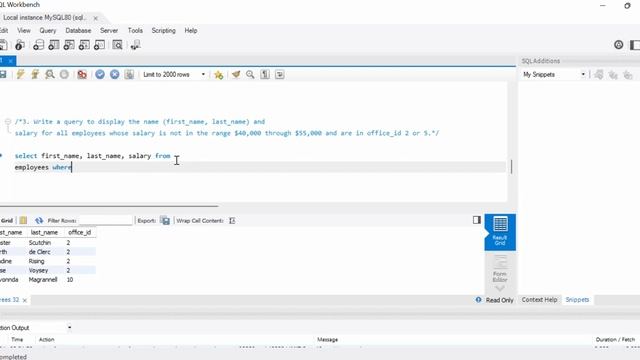Click the result grid edit icon
Screen dimensions: 640x360
(x=23, y=220)
